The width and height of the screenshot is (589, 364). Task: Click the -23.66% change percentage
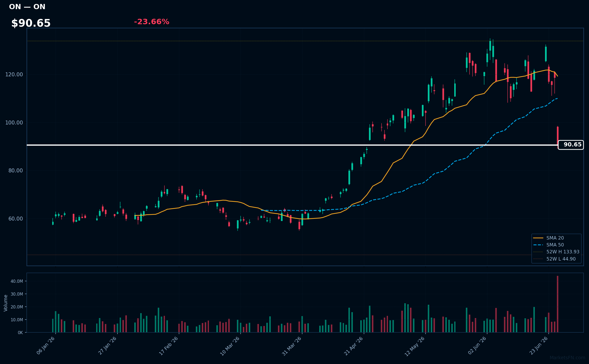click(152, 22)
